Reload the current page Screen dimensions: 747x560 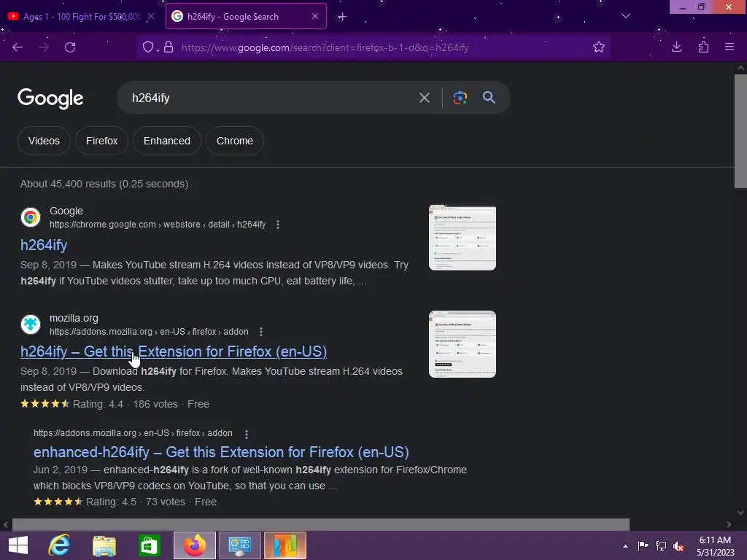point(70,47)
